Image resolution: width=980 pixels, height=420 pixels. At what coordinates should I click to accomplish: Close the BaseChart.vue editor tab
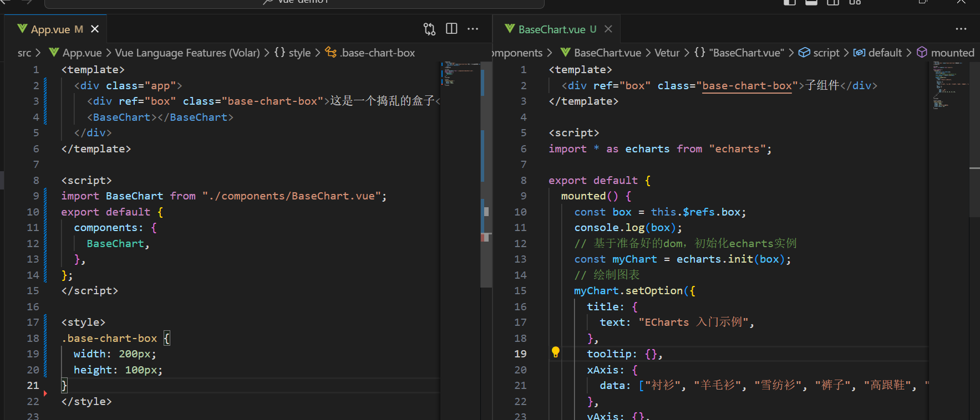pyautogui.click(x=608, y=29)
